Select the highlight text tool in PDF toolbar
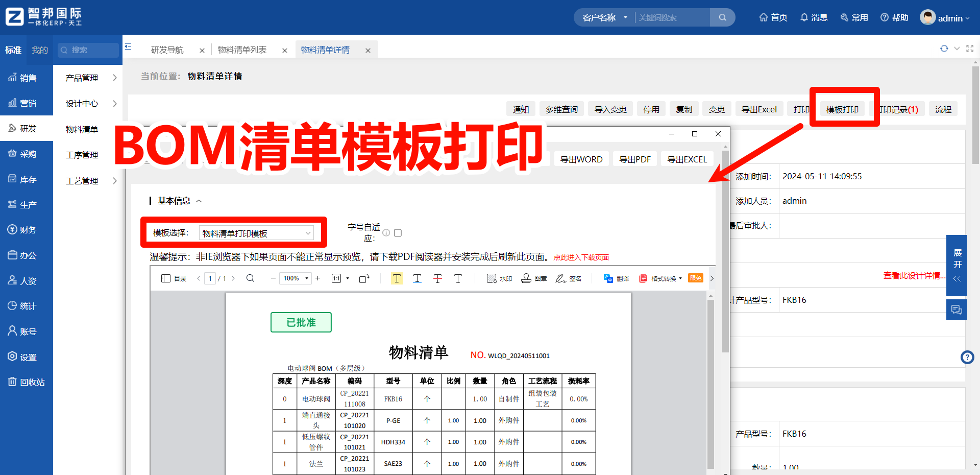The image size is (980, 475). 397,278
